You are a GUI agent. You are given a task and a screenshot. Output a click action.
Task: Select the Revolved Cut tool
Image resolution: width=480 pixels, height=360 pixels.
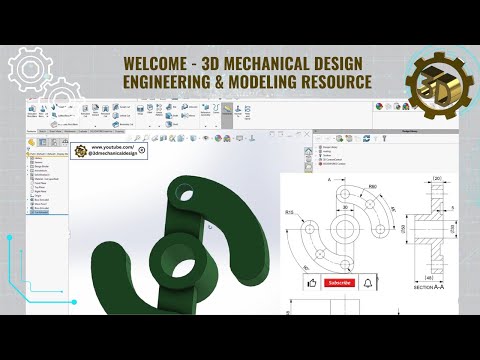point(105,111)
